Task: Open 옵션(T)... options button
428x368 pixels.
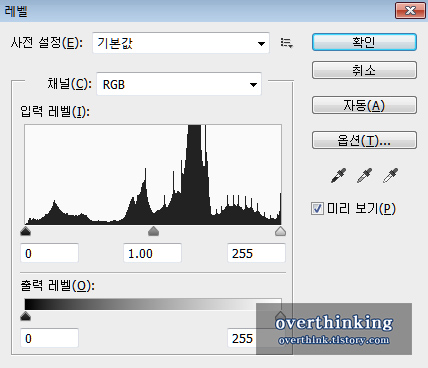Action: 364,140
